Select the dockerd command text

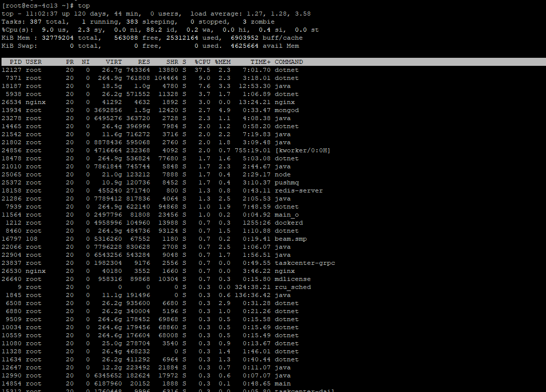[x=289, y=223]
